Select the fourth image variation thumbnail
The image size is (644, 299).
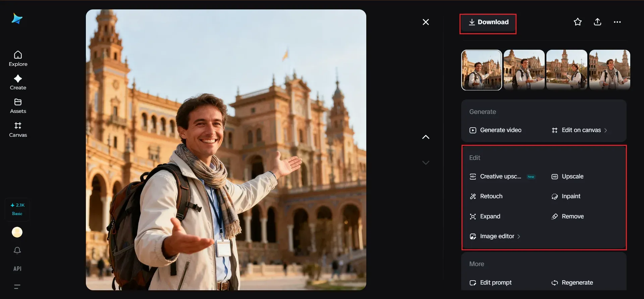(609, 70)
